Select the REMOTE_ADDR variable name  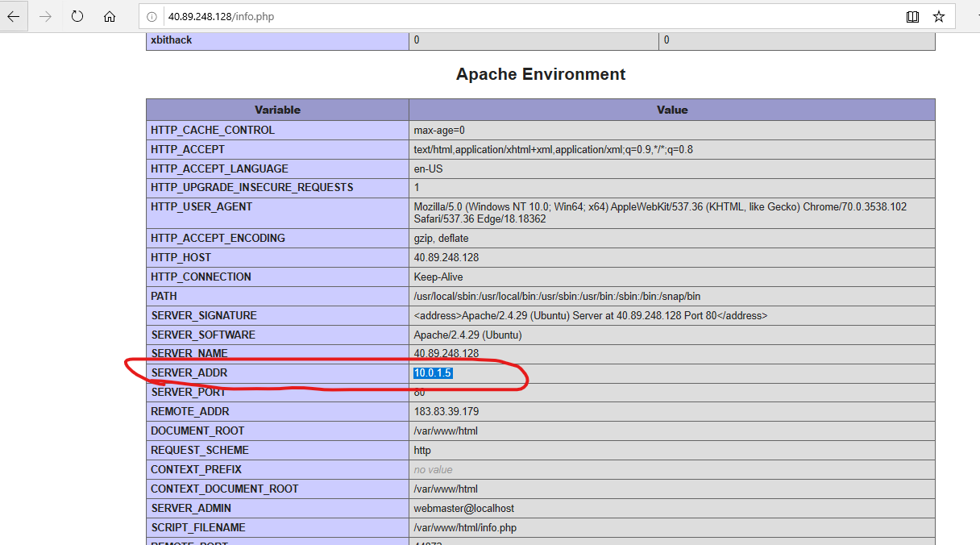[x=190, y=411]
